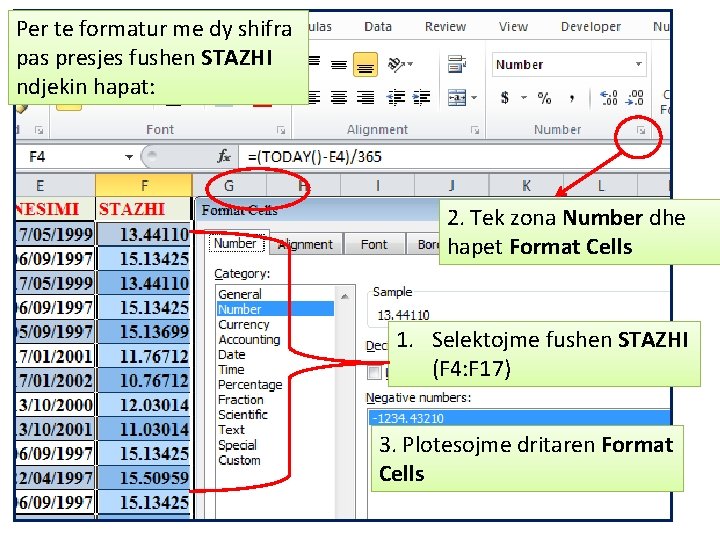This screenshot has height=540, width=720.
Task: Click the Wrap Text icon
Action: pos(457,64)
